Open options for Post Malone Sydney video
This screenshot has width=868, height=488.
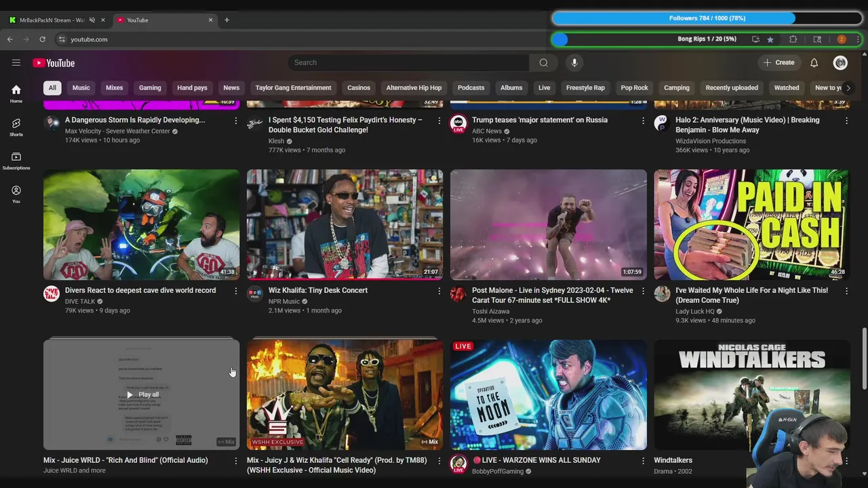point(643,291)
